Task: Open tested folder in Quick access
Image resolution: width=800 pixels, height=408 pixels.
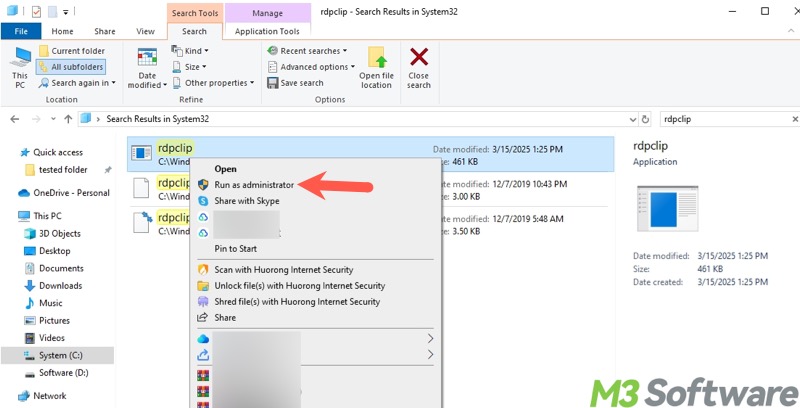Action: (63, 170)
